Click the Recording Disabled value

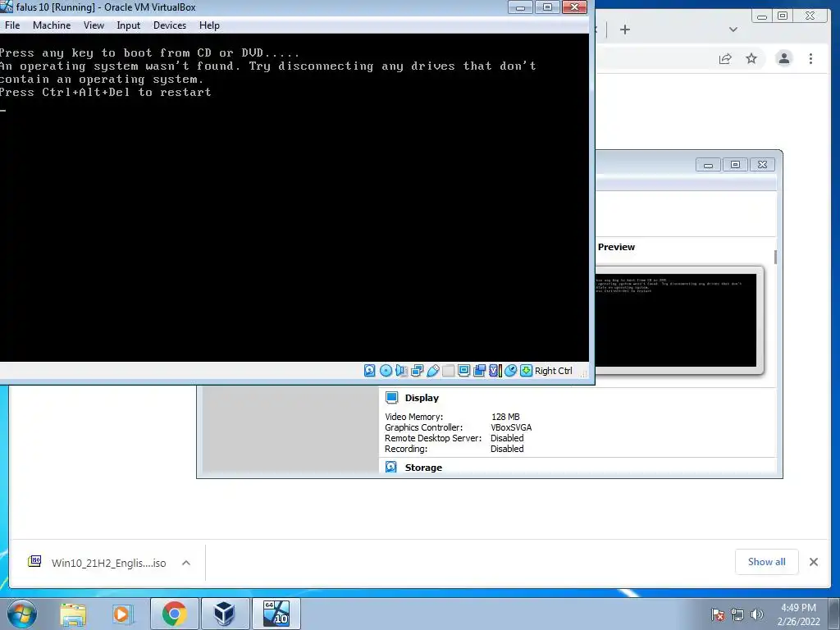(x=507, y=449)
